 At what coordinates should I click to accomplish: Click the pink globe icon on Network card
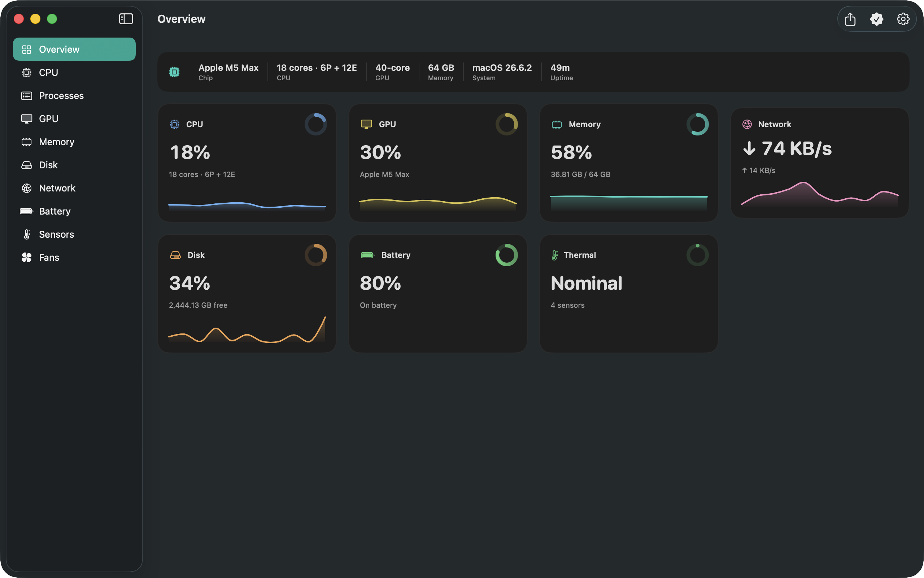747,124
